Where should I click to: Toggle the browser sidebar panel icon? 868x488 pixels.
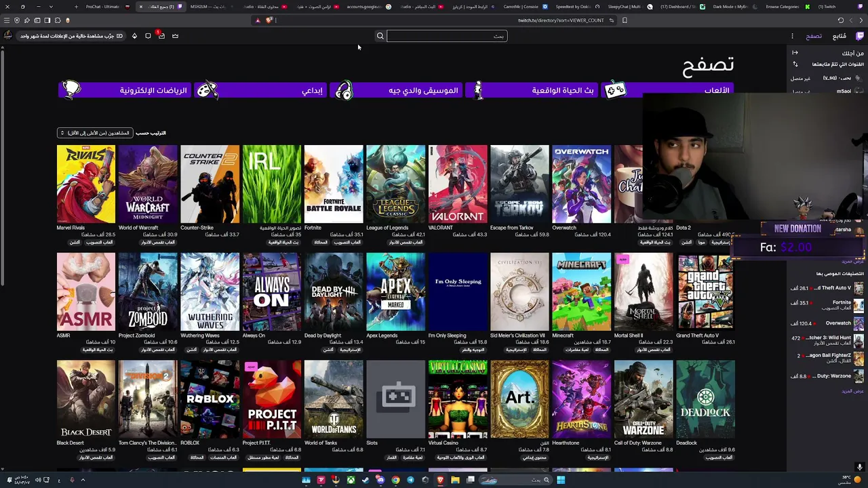tap(47, 20)
